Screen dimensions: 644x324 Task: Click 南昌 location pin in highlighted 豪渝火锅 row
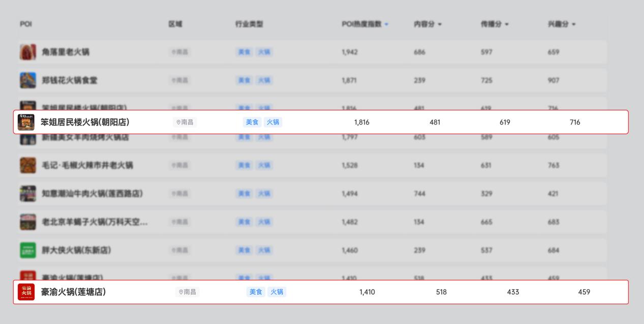pyautogui.click(x=181, y=292)
